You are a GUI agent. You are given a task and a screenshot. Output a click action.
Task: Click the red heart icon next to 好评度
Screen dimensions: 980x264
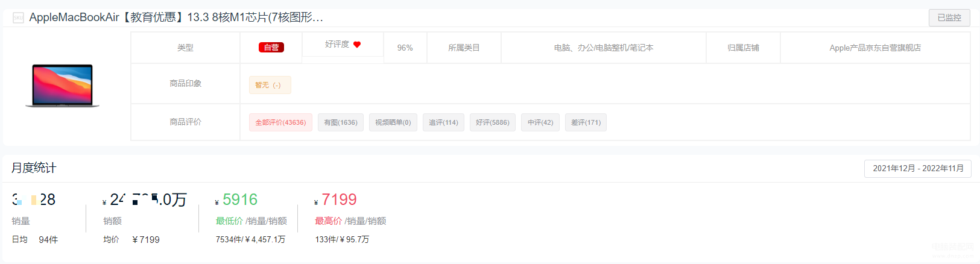tap(357, 44)
